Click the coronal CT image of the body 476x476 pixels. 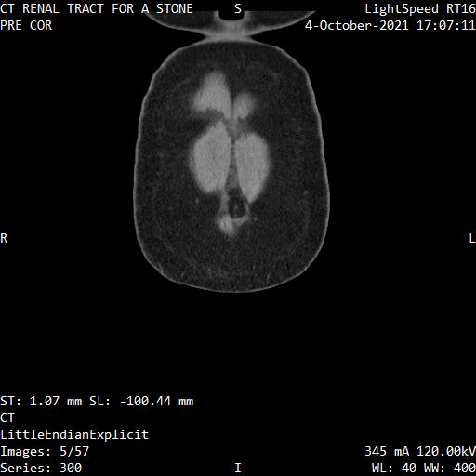(231, 152)
